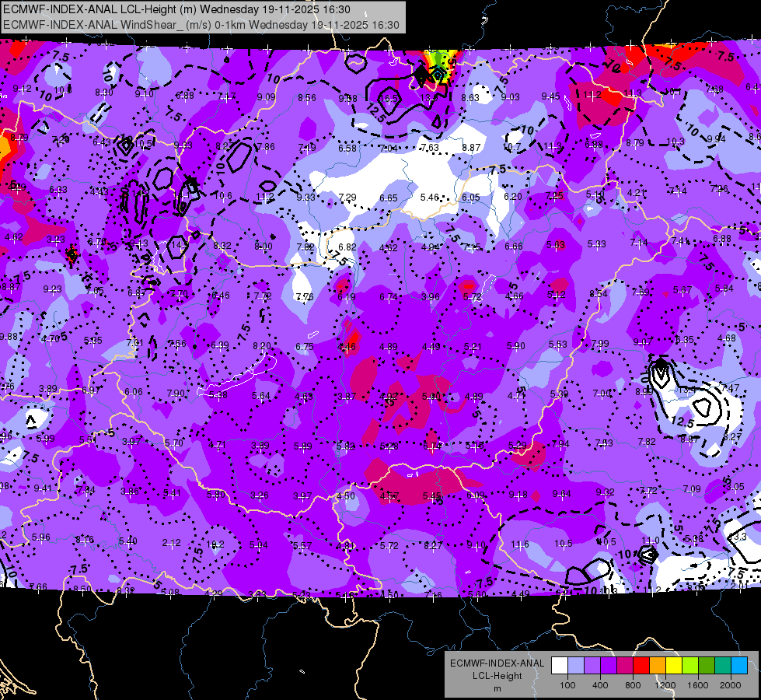The height and width of the screenshot is (700, 761).
Task: Click the wind shear value 11.6
Action: tap(520, 544)
